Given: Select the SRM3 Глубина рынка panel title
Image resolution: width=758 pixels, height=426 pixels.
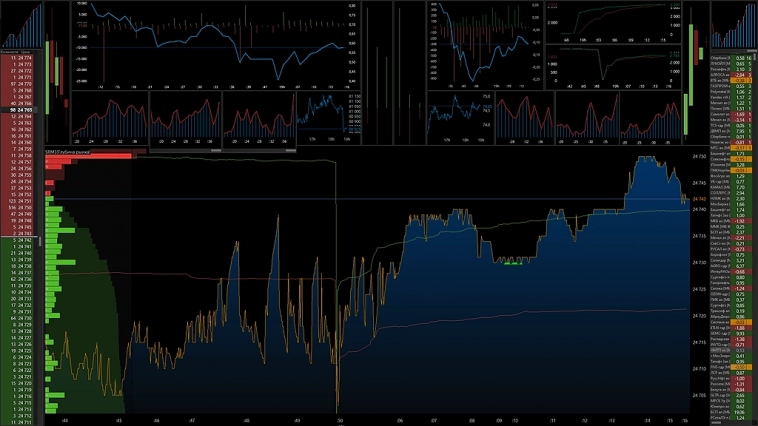Looking at the screenshot, I should [76, 151].
